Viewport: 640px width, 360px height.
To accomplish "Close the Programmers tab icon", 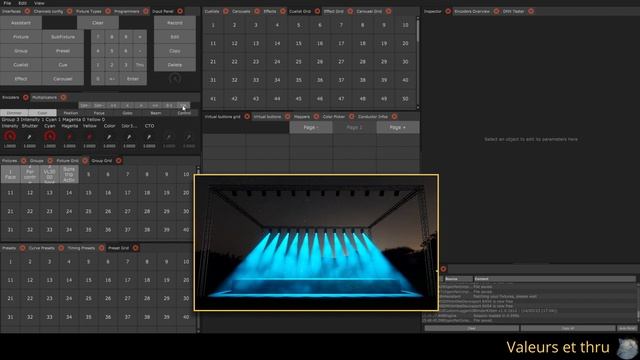I will pyautogui.click(x=146, y=11).
